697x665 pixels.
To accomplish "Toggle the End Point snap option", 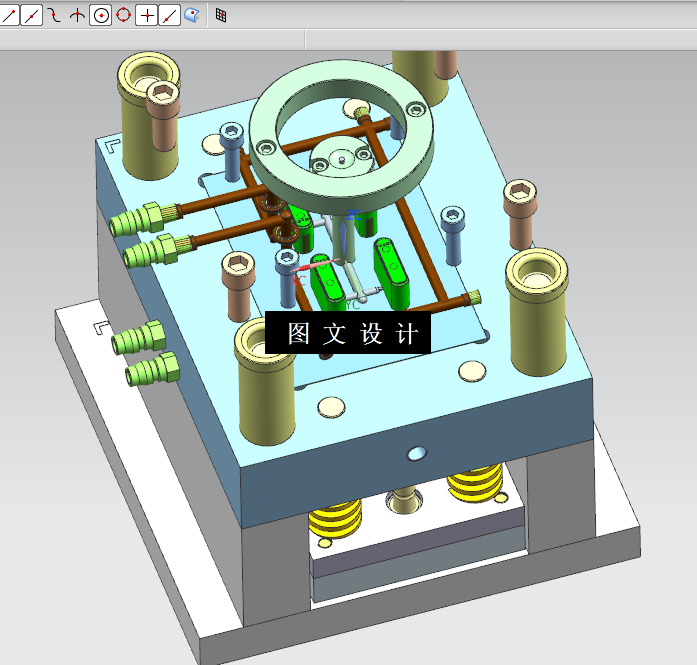I will click(x=9, y=16).
